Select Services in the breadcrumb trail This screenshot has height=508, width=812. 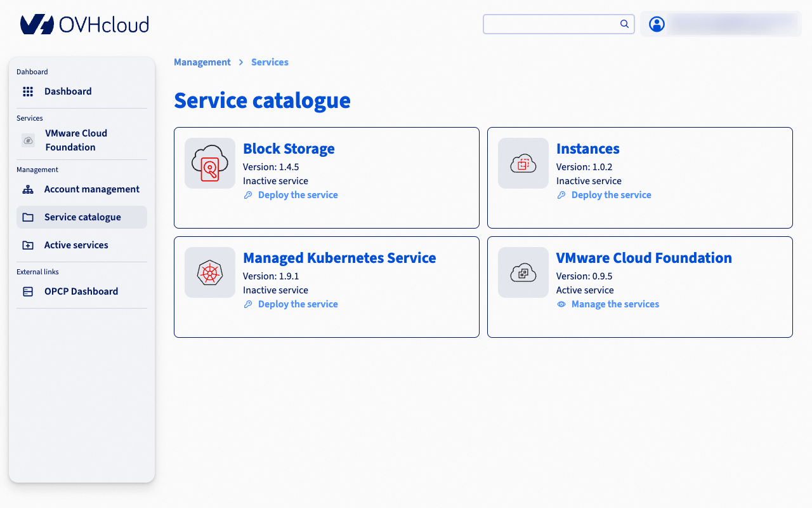(x=270, y=62)
